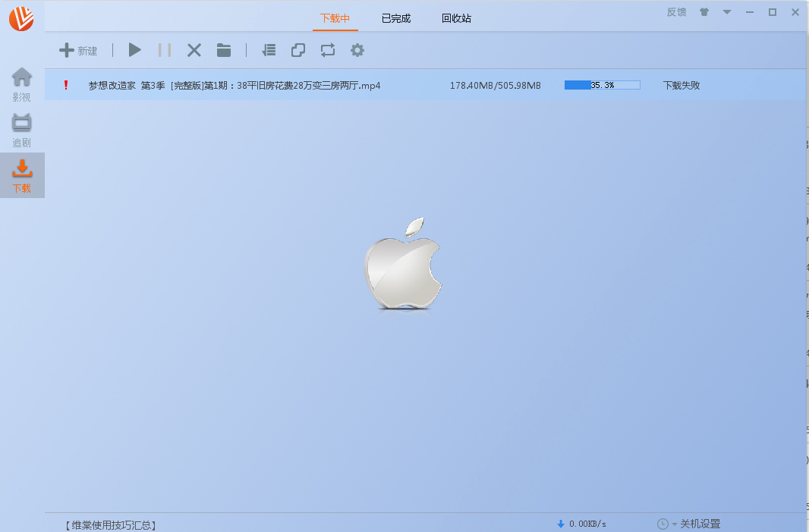Open the download folder icon

[x=223, y=50]
